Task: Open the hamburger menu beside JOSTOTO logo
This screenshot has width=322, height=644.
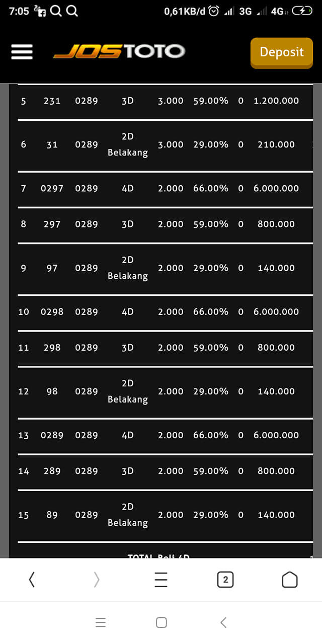Action: pos(22,52)
